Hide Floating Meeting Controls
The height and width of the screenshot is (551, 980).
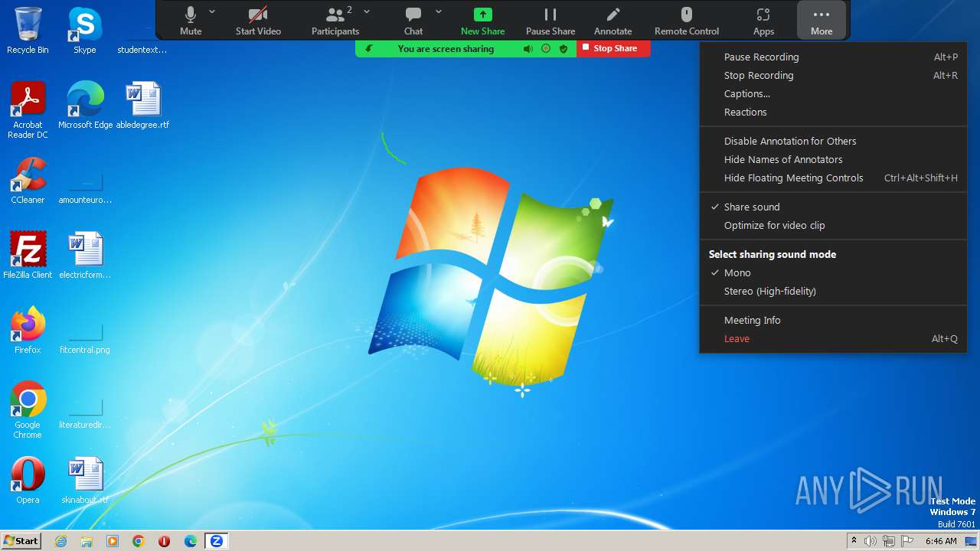833,178
